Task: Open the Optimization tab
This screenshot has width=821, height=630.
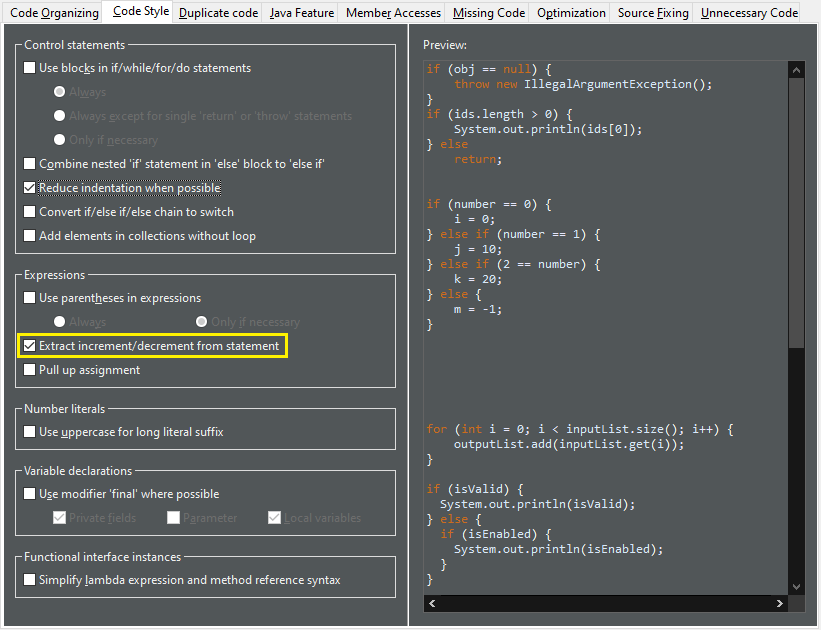Action: tap(571, 13)
